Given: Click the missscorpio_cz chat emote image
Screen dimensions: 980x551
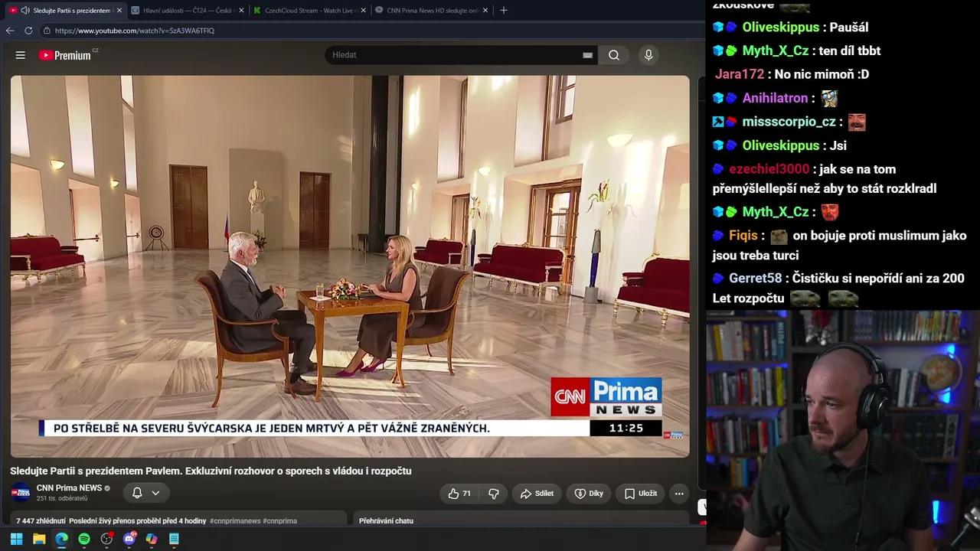Looking at the screenshot, I should pyautogui.click(x=857, y=122).
